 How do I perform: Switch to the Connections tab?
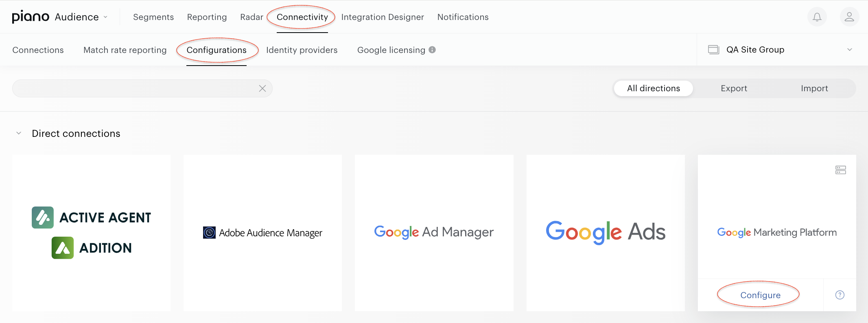point(38,50)
